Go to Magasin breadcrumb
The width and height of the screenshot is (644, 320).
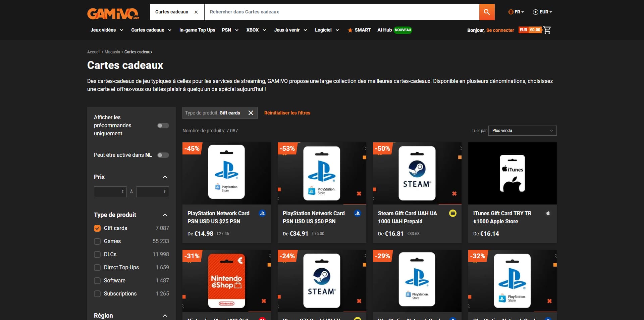pos(112,52)
